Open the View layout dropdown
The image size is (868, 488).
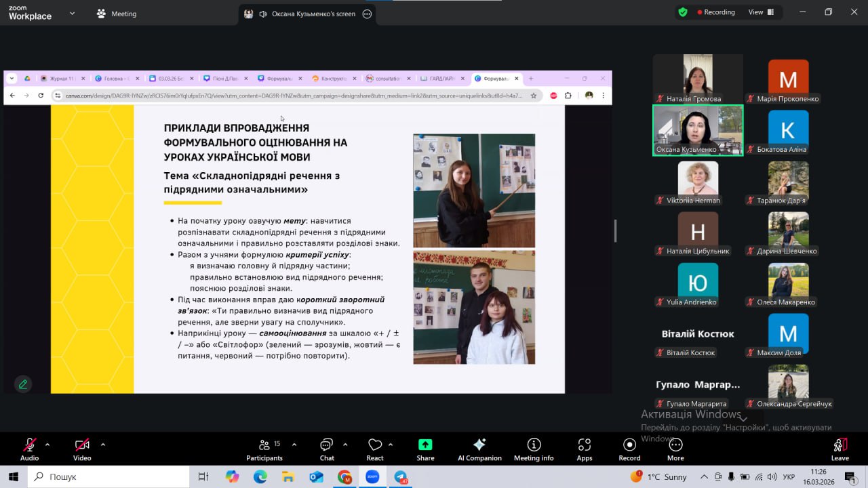[x=761, y=12]
